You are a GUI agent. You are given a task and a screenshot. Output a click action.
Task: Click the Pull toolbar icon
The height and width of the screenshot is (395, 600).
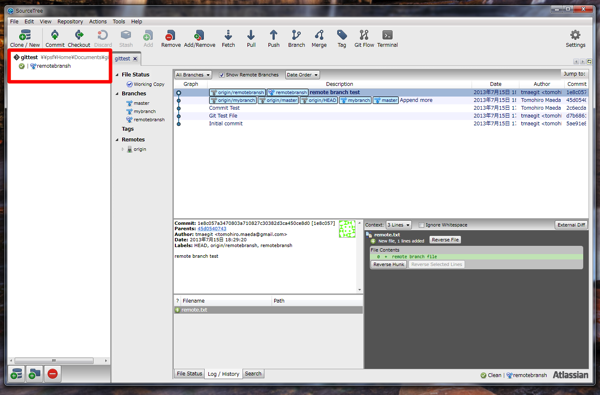(x=251, y=38)
